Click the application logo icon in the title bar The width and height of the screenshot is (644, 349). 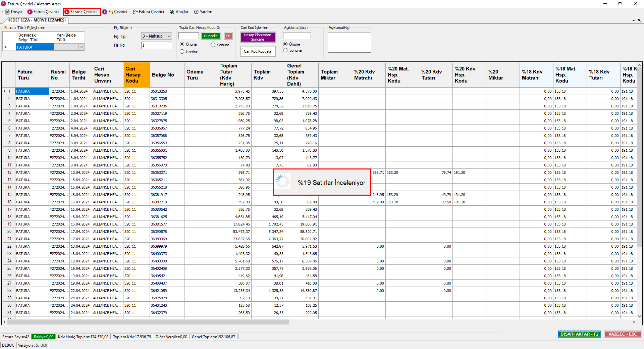3,4
